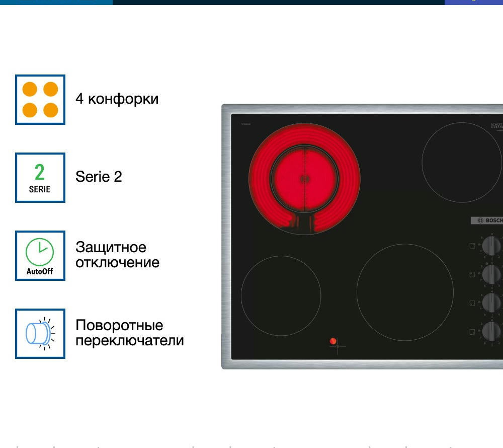
Task: Click the burner position icon beside top knob
Action: tap(472, 246)
